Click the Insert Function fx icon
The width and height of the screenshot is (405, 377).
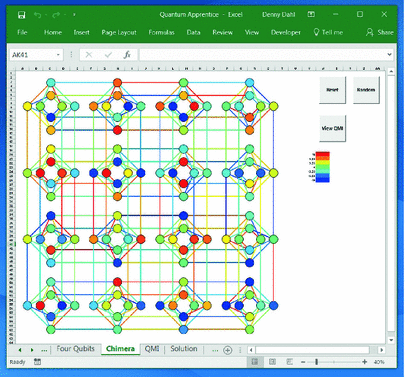pos(127,55)
